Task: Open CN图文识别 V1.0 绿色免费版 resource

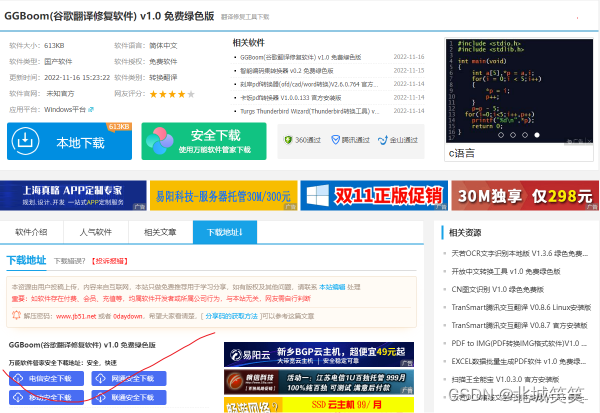Action: click(497, 289)
